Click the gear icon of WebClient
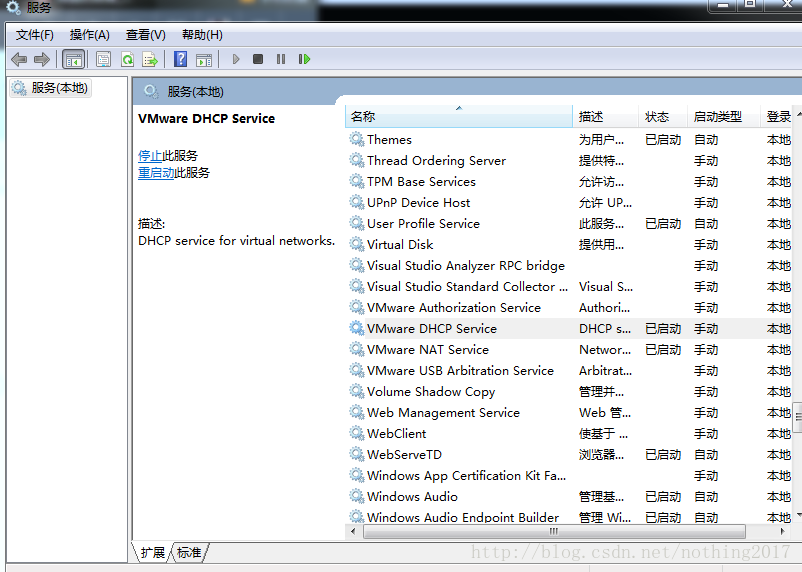The image size is (802, 572). (x=357, y=433)
